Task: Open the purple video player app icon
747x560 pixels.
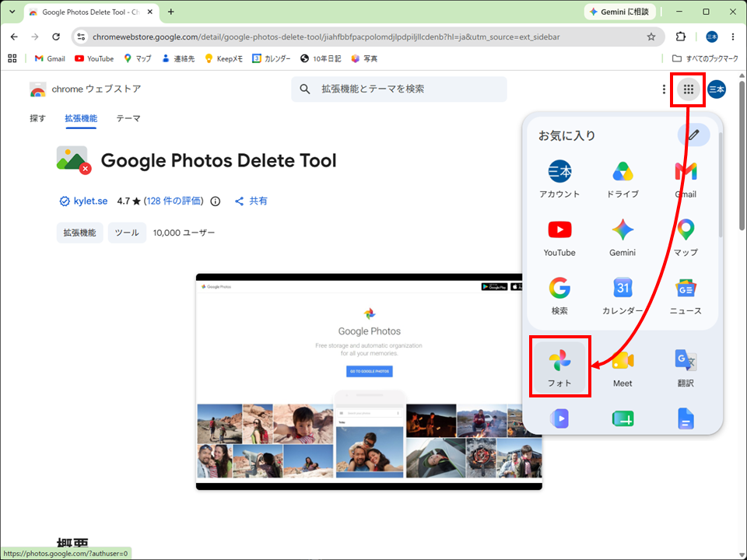Action: (x=559, y=419)
